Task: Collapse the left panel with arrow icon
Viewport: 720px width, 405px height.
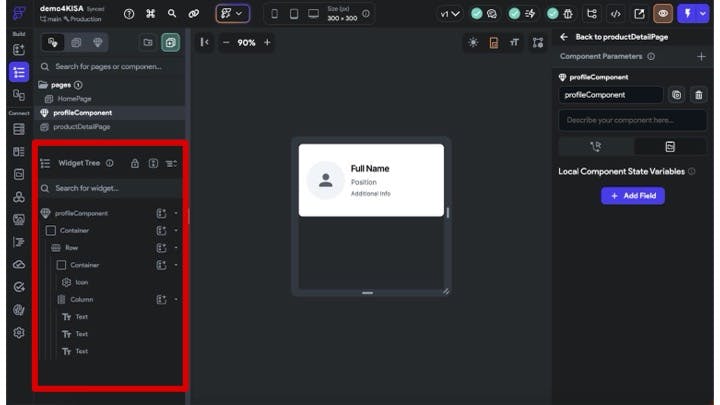Action: tap(204, 42)
